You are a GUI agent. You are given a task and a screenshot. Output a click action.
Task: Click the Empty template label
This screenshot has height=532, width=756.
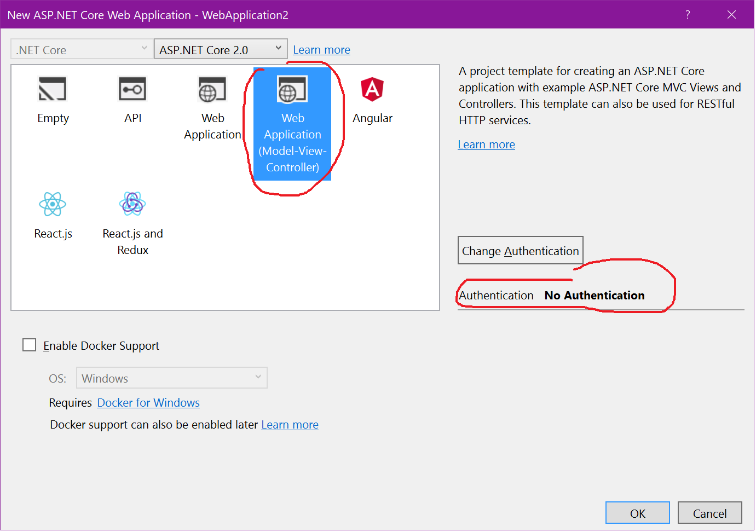pos(53,118)
